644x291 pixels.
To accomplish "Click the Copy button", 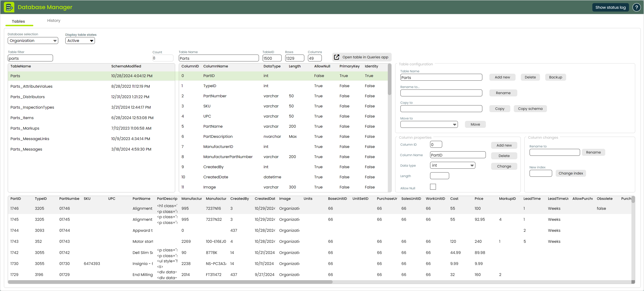I will coord(499,109).
